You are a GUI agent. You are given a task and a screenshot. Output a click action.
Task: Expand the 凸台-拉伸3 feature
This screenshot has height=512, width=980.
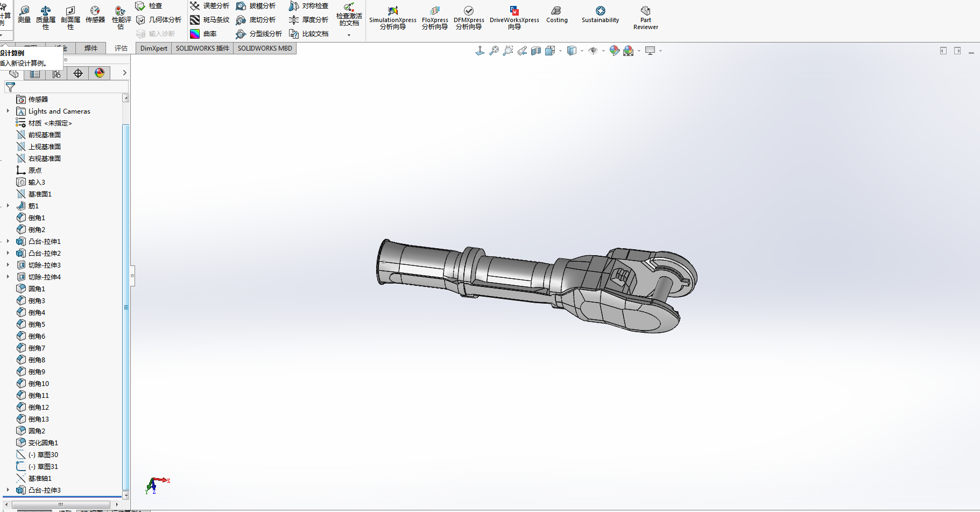click(x=8, y=490)
